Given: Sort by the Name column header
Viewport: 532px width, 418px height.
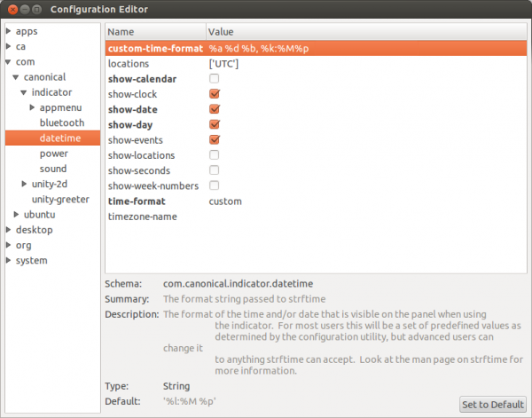Looking at the screenshot, I should 155,32.
